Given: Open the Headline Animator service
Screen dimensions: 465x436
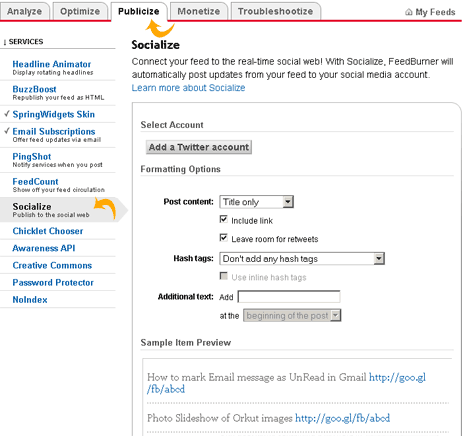Looking at the screenshot, I should tap(52, 64).
